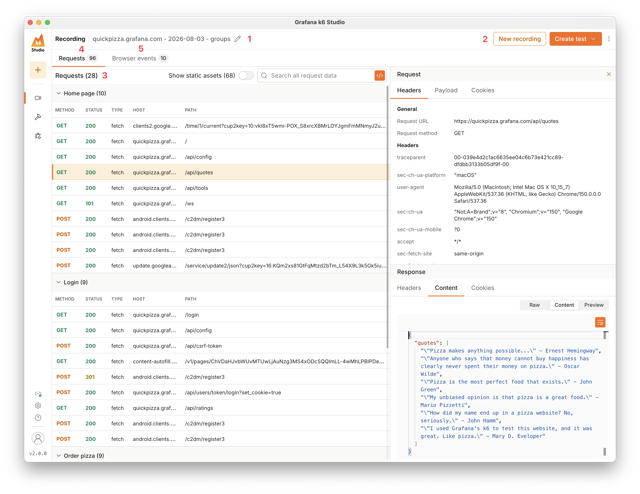Switch response view to Preview
Viewport: 640px width, 494px height.
point(593,305)
